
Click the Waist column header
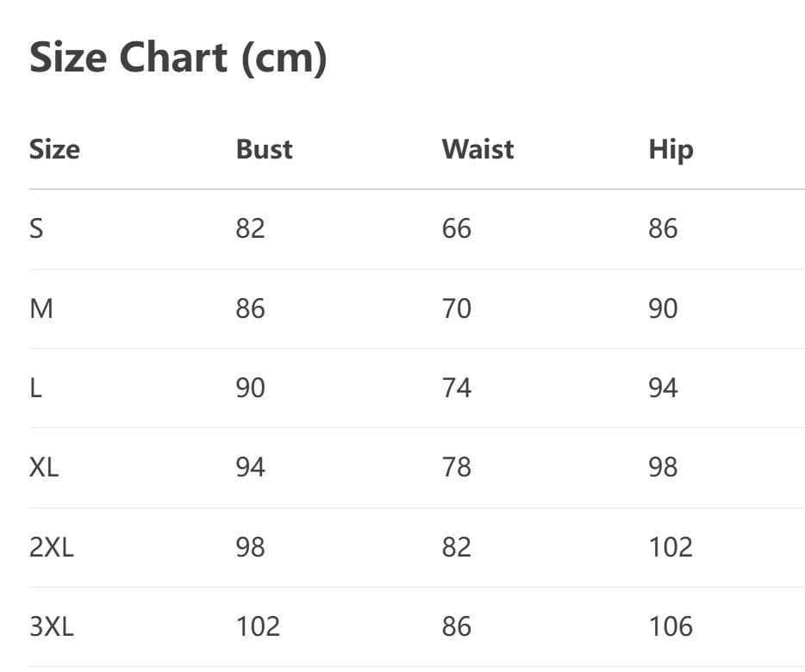pyautogui.click(x=477, y=149)
